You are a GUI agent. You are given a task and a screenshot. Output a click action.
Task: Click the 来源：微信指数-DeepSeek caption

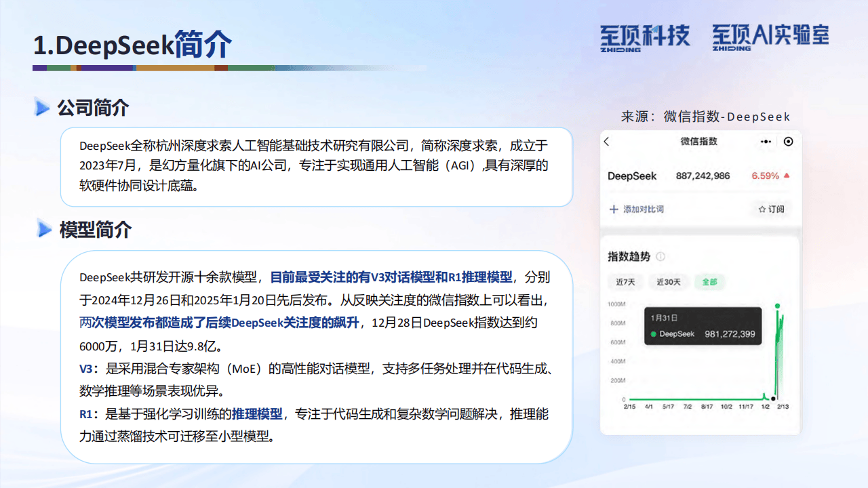(x=705, y=117)
